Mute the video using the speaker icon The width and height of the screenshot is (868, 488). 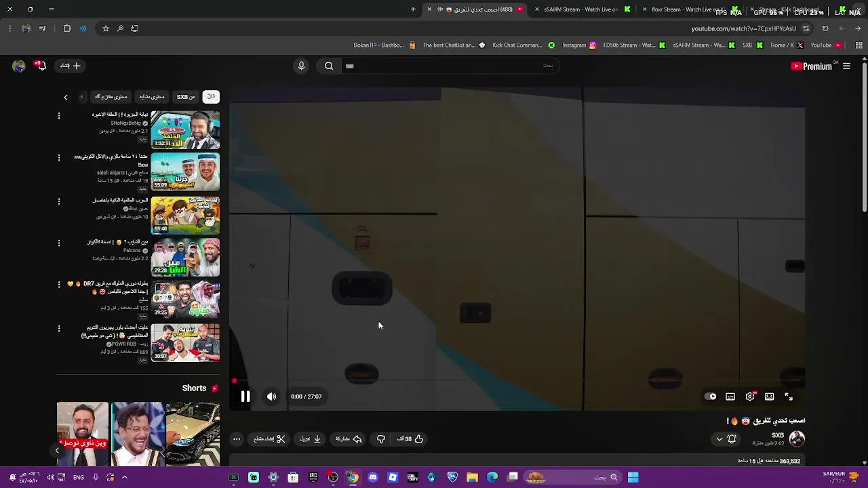[x=271, y=396]
